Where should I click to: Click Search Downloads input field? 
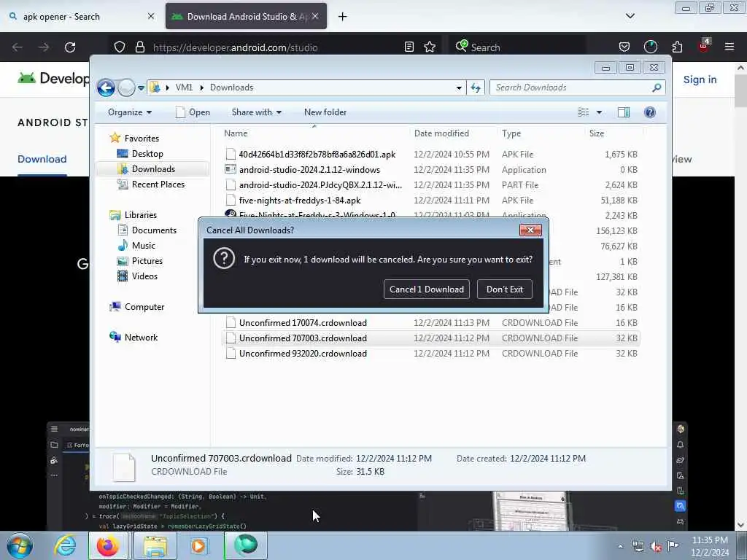pyautogui.click(x=572, y=87)
